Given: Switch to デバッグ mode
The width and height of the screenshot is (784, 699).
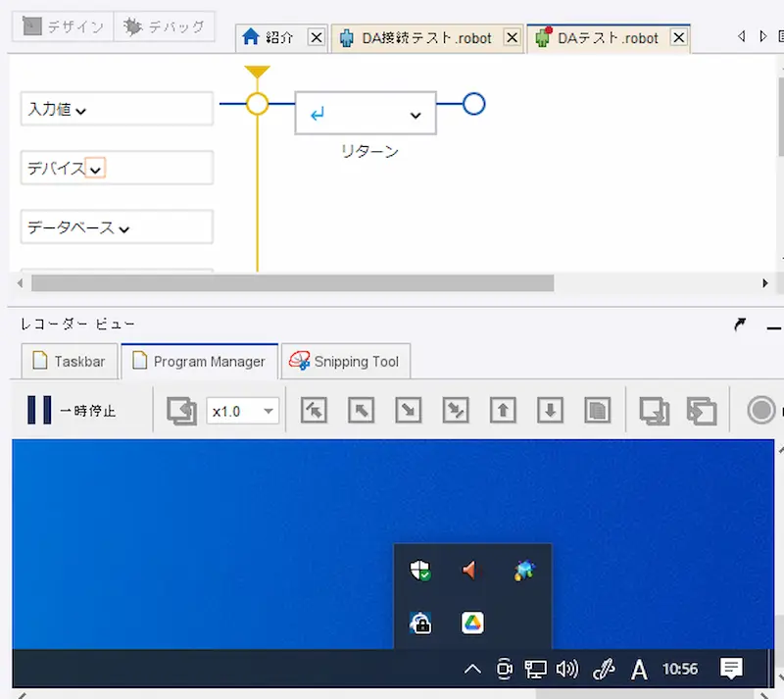Looking at the screenshot, I should (164, 26).
